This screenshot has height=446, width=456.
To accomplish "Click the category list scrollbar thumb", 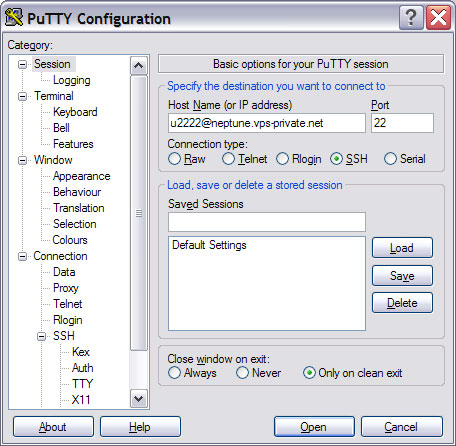I will [139, 213].
